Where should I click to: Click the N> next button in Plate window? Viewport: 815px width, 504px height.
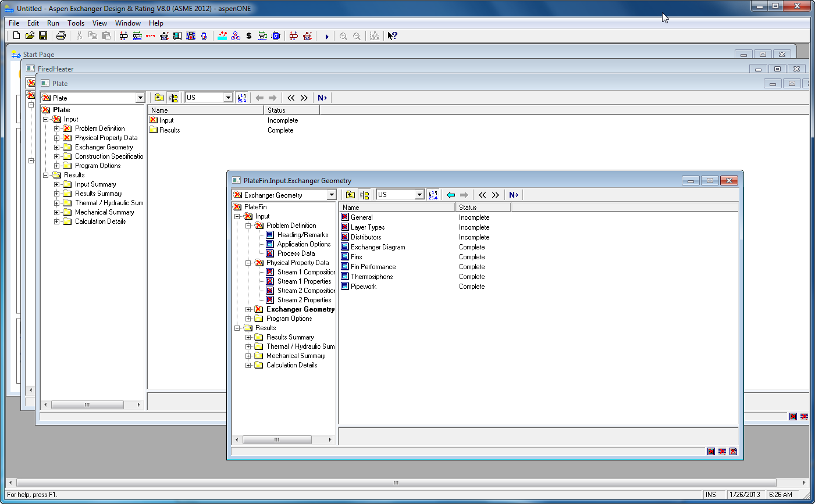point(322,98)
